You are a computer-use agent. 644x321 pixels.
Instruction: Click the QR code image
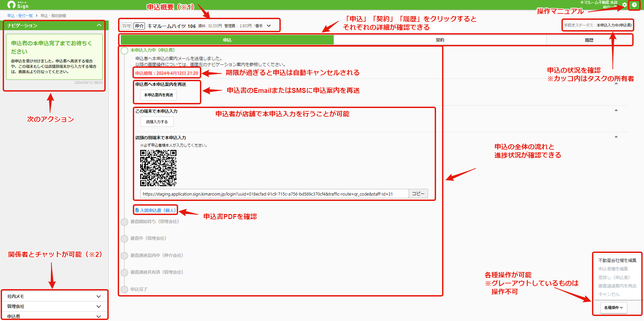click(x=158, y=168)
